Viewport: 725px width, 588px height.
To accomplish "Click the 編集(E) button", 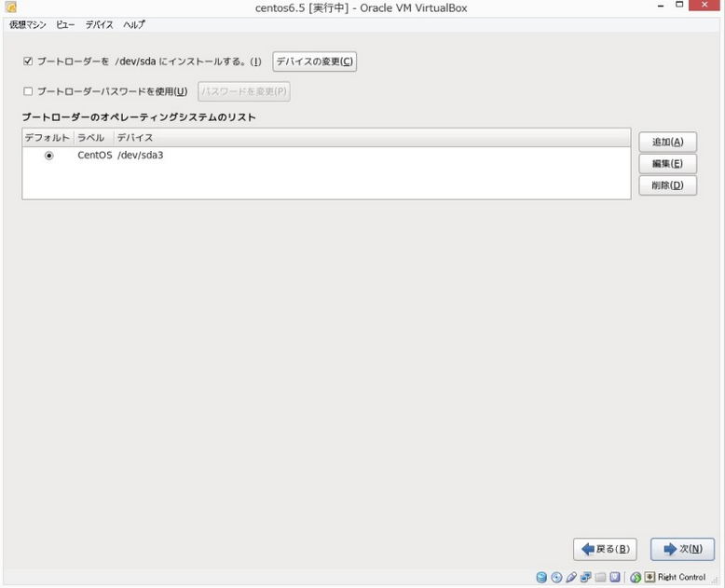I will 667,164.
